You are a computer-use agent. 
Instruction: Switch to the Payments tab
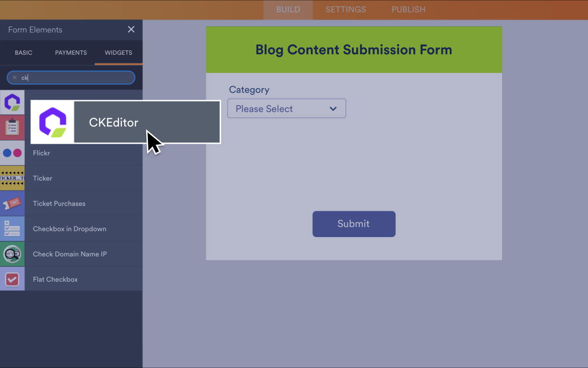click(71, 52)
